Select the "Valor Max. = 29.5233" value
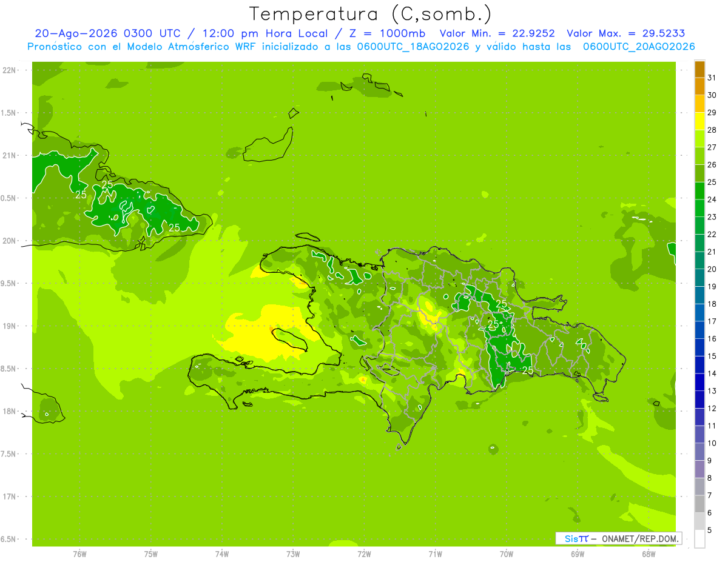 coord(627,33)
